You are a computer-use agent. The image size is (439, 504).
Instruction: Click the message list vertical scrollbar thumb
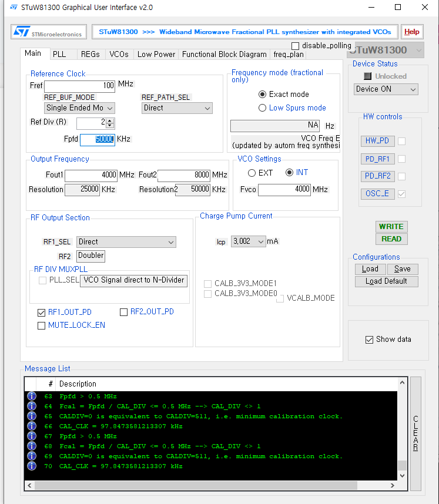click(402, 465)
